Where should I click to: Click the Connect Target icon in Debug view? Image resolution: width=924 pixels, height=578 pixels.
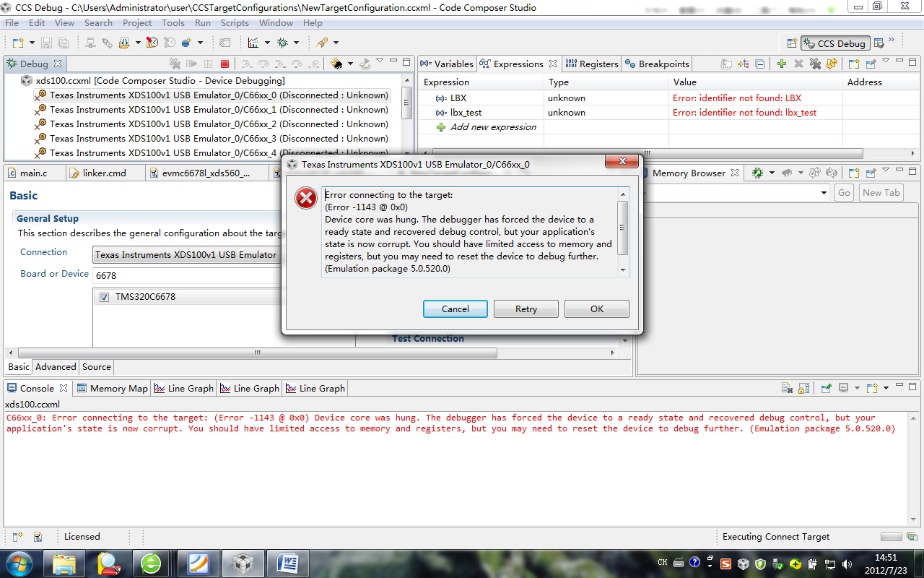[336, 64]
